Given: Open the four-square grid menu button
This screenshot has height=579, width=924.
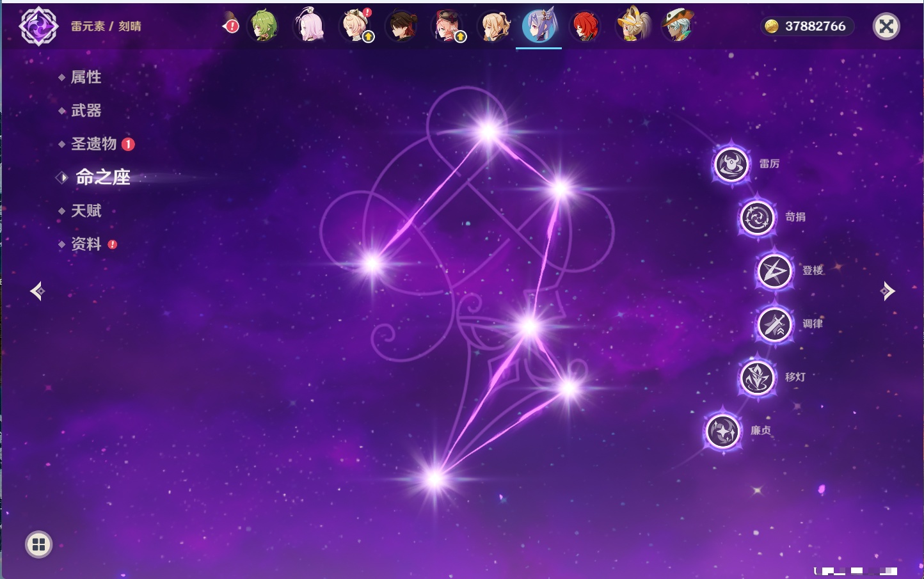Looking at the screenshot, I should [38, 544].
